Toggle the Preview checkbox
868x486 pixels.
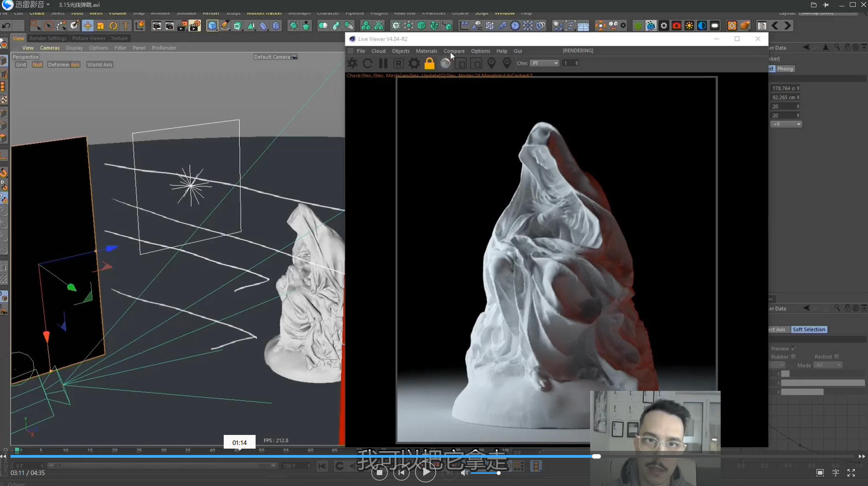pyautogui.click(x=793, y=348)
